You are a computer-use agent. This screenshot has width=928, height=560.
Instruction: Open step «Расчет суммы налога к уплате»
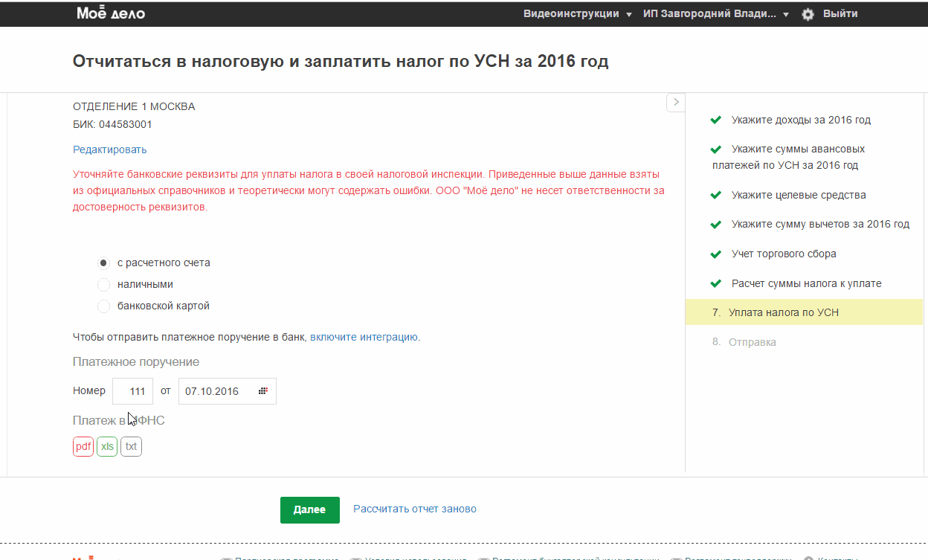click(x=806, y=283)
